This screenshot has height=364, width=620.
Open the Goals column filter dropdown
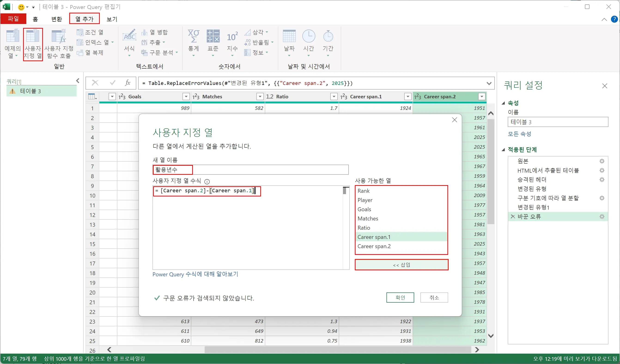[186, 96]
